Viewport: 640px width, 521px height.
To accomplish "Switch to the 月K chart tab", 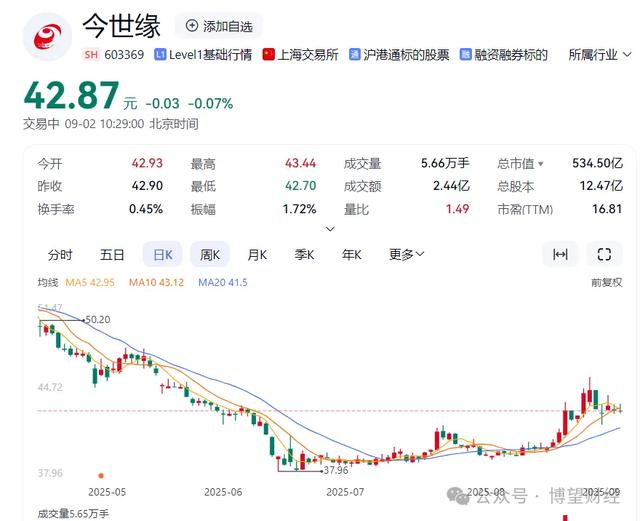I will coord(257,254).
